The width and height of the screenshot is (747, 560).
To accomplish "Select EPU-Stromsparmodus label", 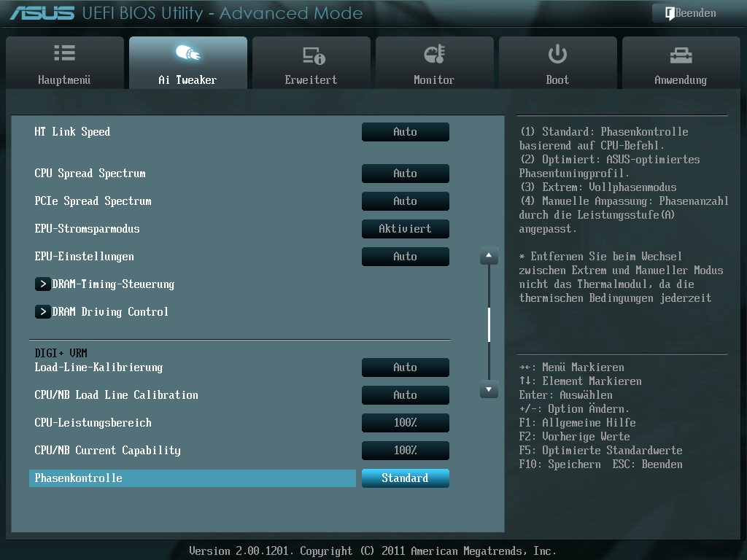I will coord(88,228).
